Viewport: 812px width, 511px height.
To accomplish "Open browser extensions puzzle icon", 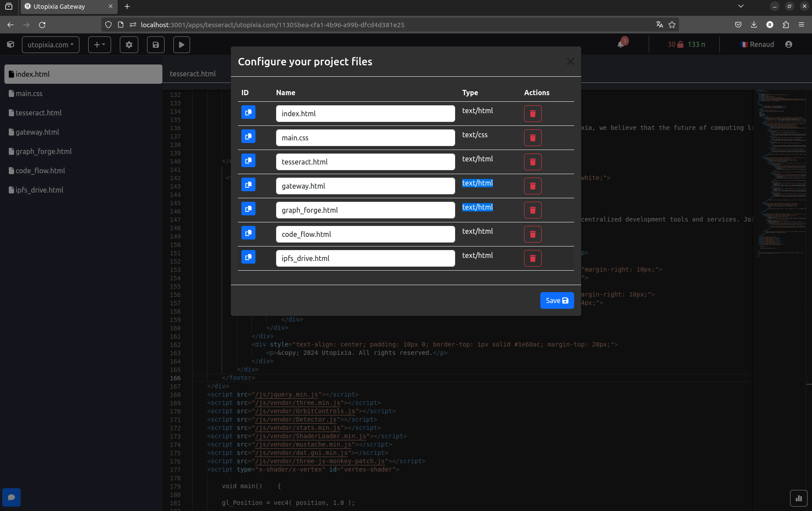I will [786, 25].
